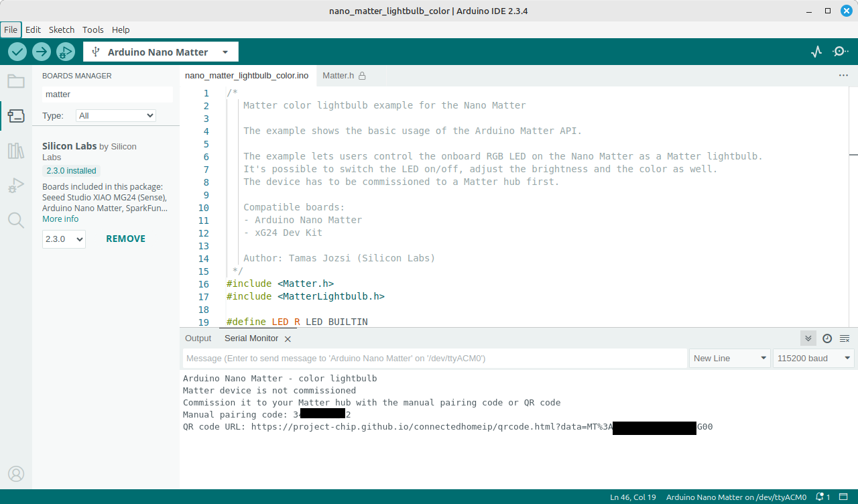Open the Search sidebar icon

16,220
